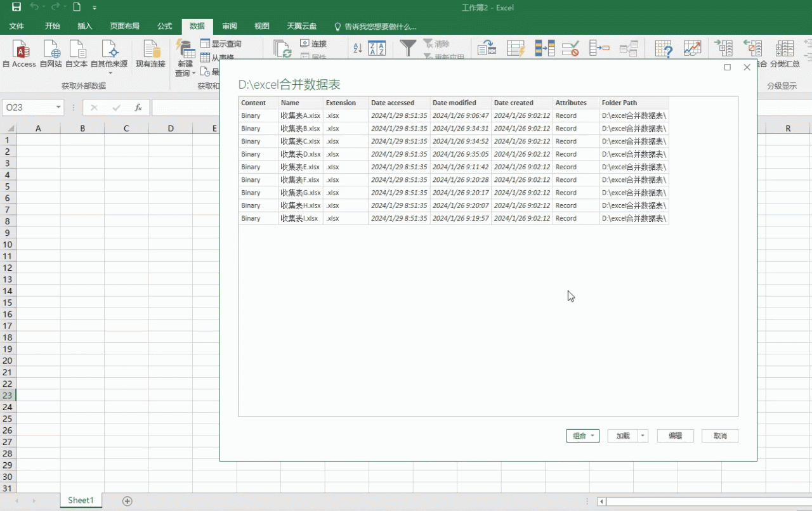
Task: Click the fx insert function icon
Action: tap(138, 108)
